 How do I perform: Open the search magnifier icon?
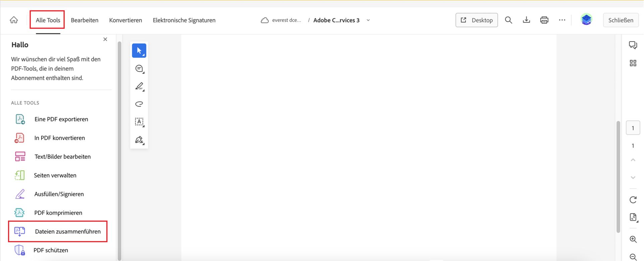(508, 20)
